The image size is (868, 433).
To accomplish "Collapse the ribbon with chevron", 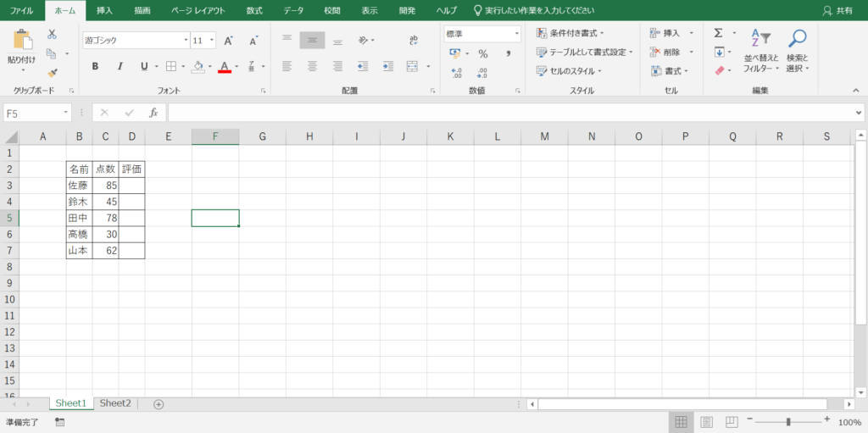I will click(856, 91).
